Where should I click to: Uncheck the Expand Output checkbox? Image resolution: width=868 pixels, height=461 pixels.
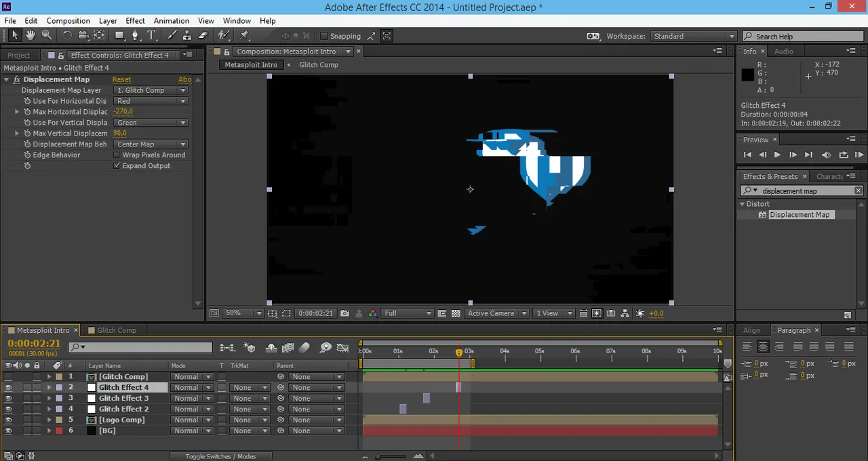(x=117, y=165)
